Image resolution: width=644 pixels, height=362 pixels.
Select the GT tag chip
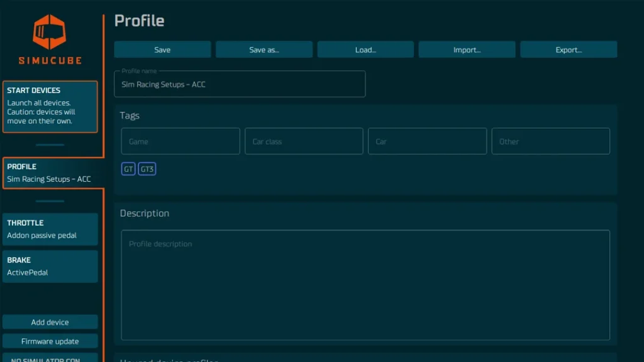point(128,168)
